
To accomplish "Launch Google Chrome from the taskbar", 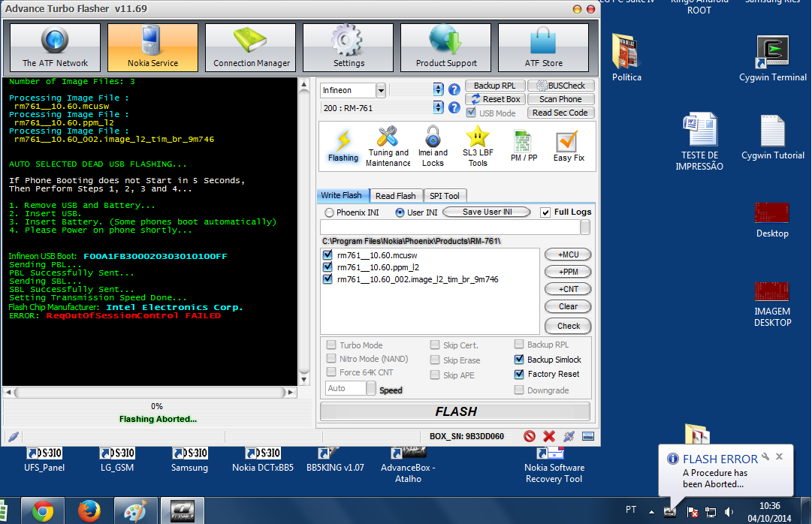I will pyautogui.click(x=43, y=511).
